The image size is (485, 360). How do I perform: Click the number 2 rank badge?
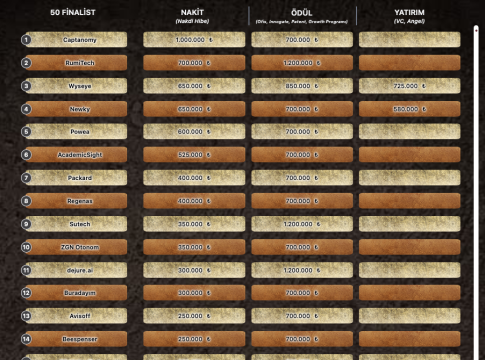coord(26,63)
